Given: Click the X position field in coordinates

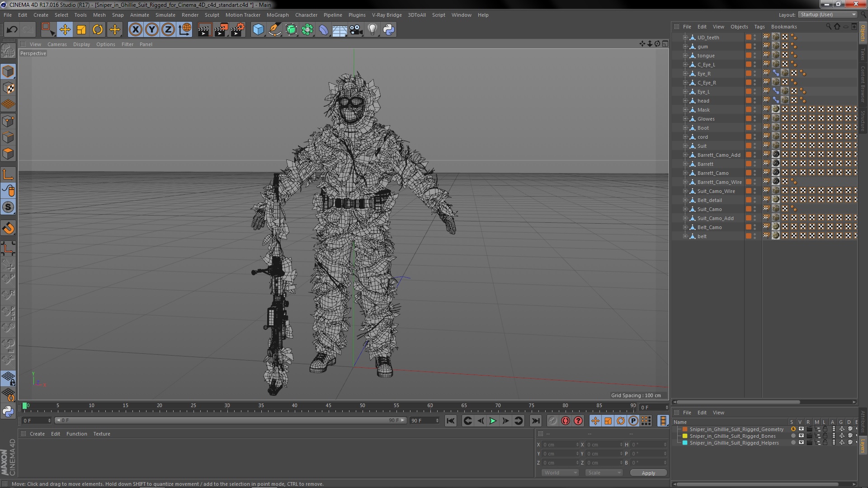Looking at the screenshot, I should coord(560,445).
